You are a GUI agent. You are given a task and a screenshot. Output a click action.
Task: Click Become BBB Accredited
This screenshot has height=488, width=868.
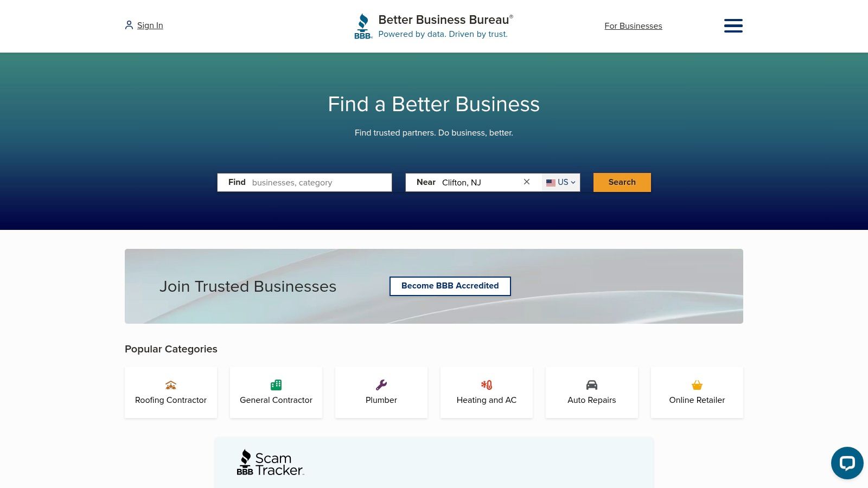450,286
